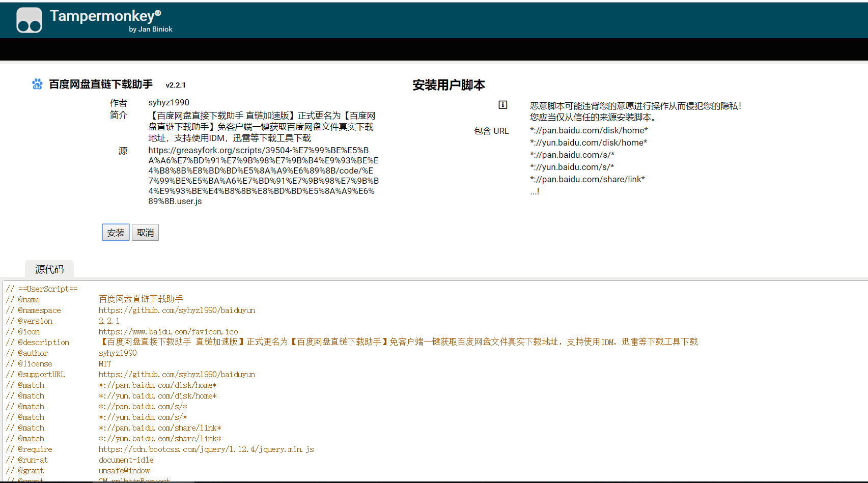Image resolution: width=868 pixels, height=483 pixels.
Task: Click the 'by Jan Biniok' text
Action: (151, 29)
